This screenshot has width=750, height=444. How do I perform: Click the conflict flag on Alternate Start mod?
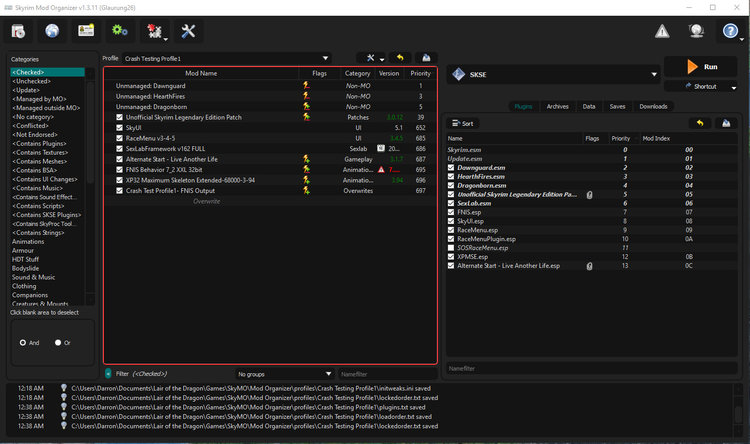pos(306,159)
